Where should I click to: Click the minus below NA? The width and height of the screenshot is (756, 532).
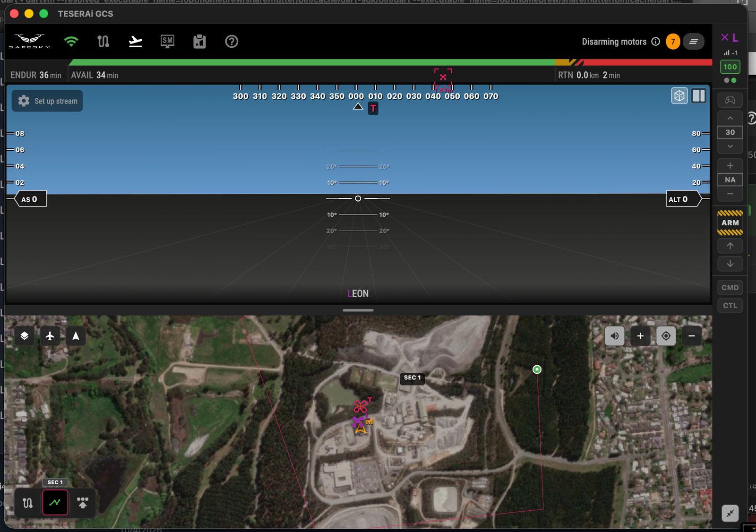[x=730, y=194]
